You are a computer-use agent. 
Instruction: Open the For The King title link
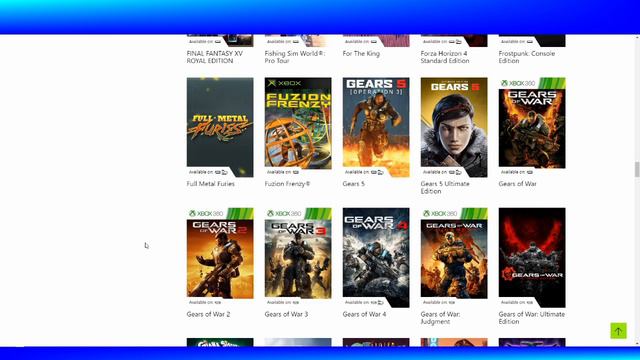tap(361, 53)
